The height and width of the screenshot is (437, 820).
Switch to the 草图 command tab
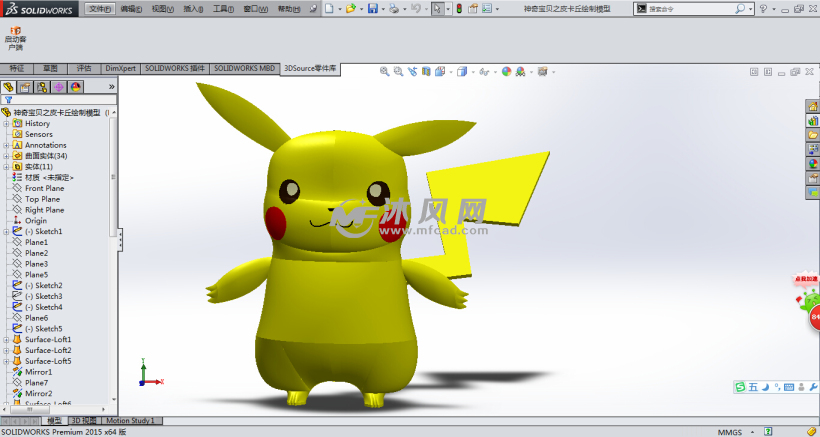coord(50,68)
